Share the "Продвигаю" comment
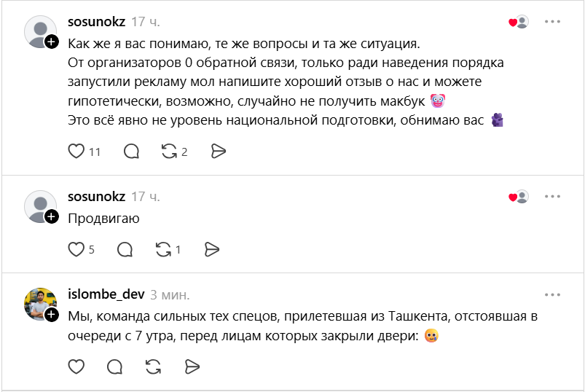Image resolution: width=585 pixels, height=392 pixels. coord(212,249)
